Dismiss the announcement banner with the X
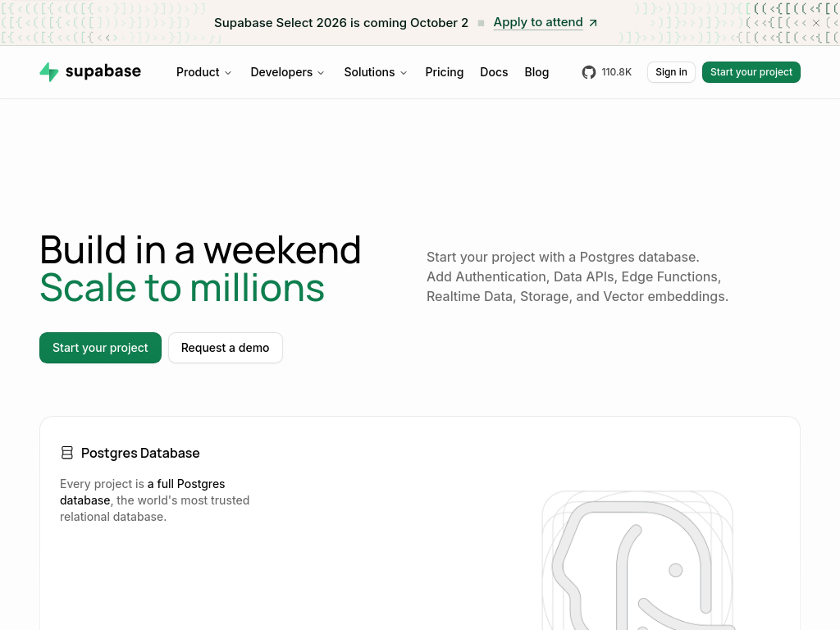Image resolution: width=840 pixels, height=630 pixels. coord(816,23)
